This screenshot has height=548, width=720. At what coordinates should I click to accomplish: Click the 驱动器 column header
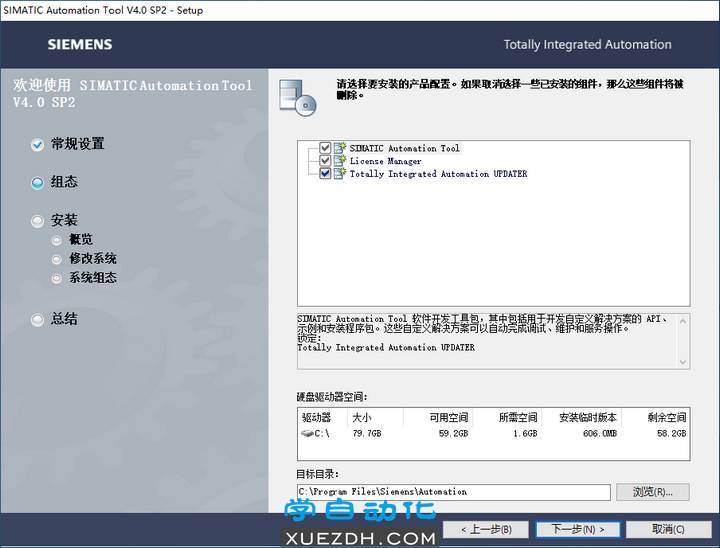click(x=316, y=418)
